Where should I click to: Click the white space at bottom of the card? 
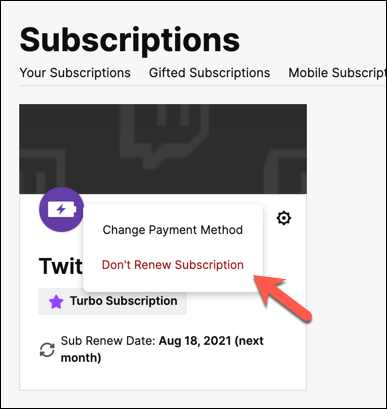point(163,378)
